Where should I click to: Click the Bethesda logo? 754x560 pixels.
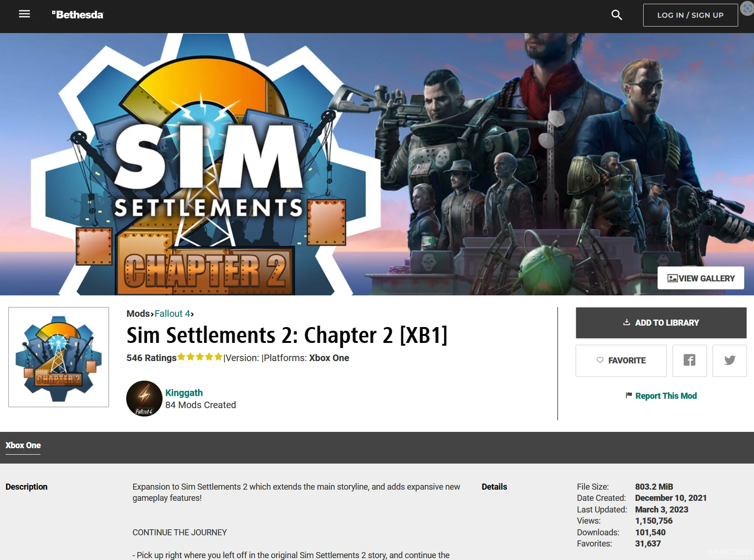78,15
